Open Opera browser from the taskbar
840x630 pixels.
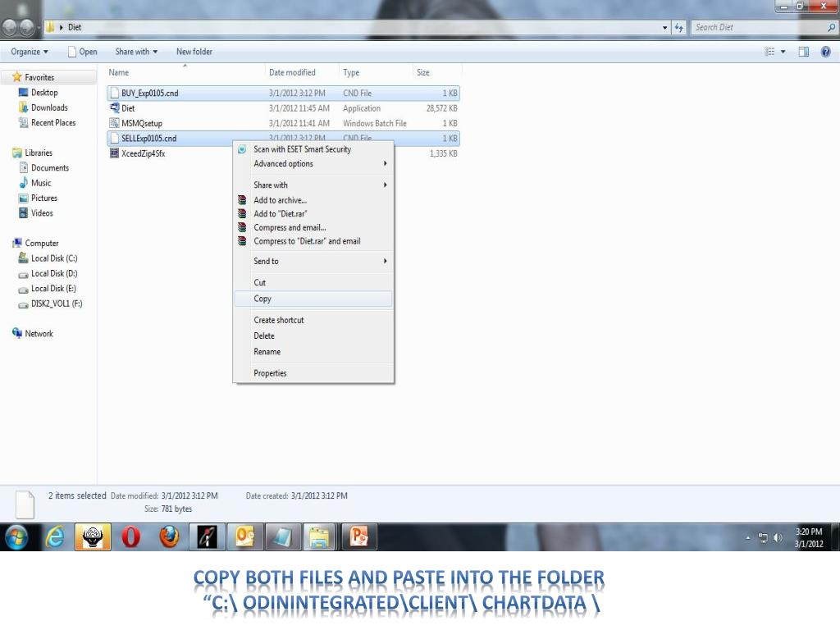[131, 537]
